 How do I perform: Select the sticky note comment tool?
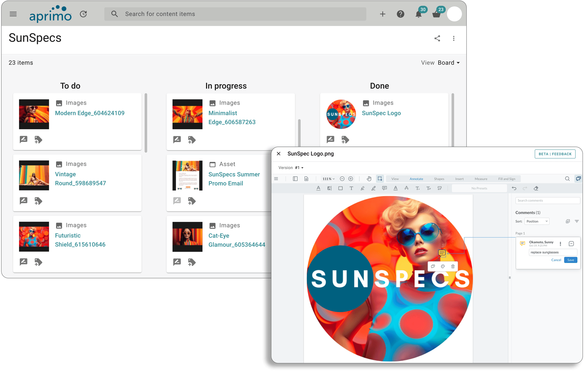[x=385, y=188]
